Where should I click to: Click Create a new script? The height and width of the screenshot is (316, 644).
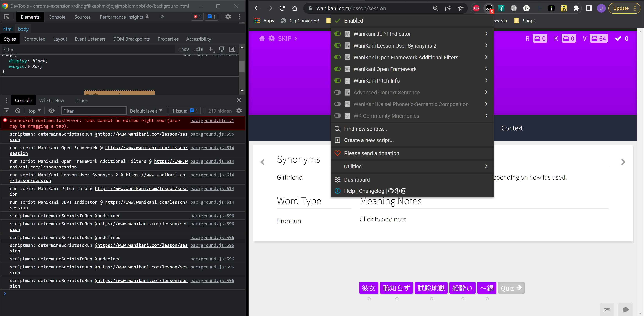click(412, 140)
